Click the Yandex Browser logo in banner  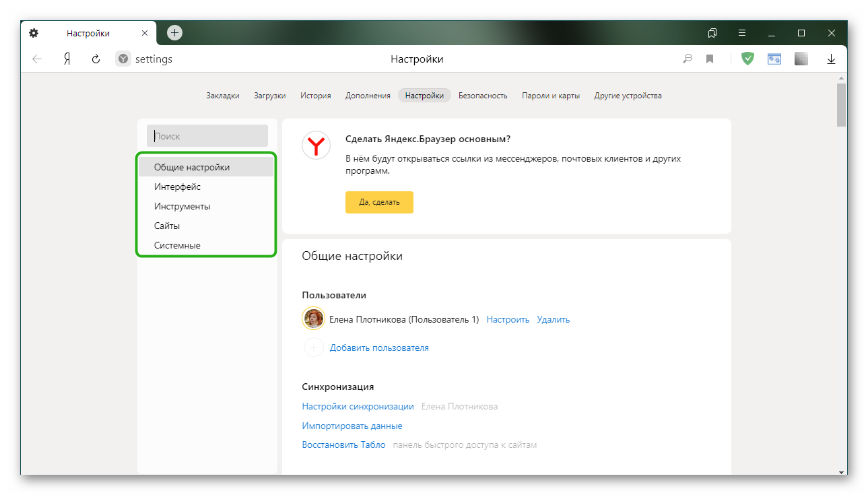316,145
